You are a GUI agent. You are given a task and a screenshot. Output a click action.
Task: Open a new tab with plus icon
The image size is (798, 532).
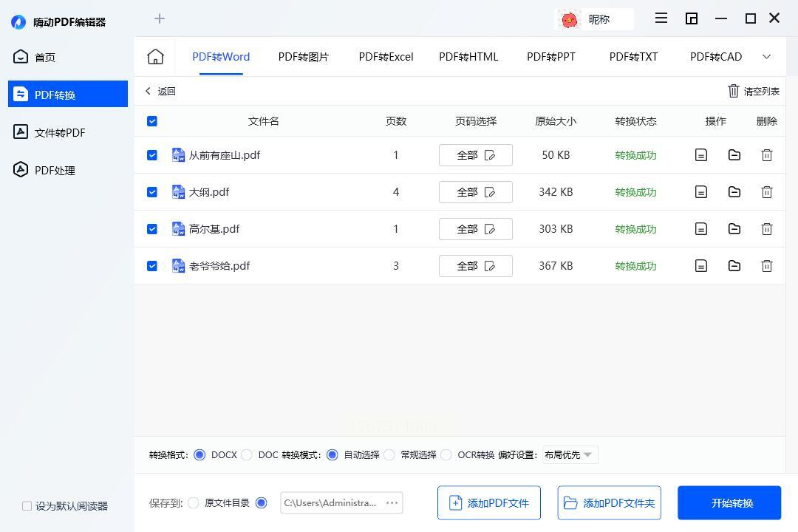(x=160, y=18)
